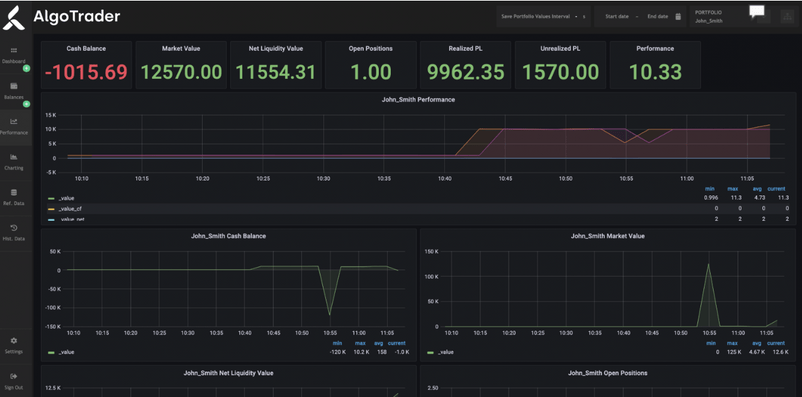Click the AlgoTrader logo icon
Screen dimensions: 802x397
click(x=14, y=17)
